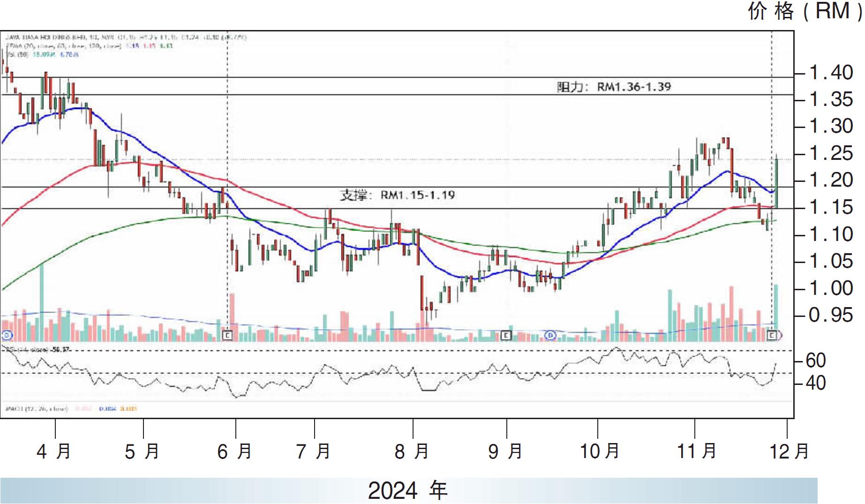The image size is (865, 504).
Task: Click the 11月 date axis label
Action: click(697, 451)
